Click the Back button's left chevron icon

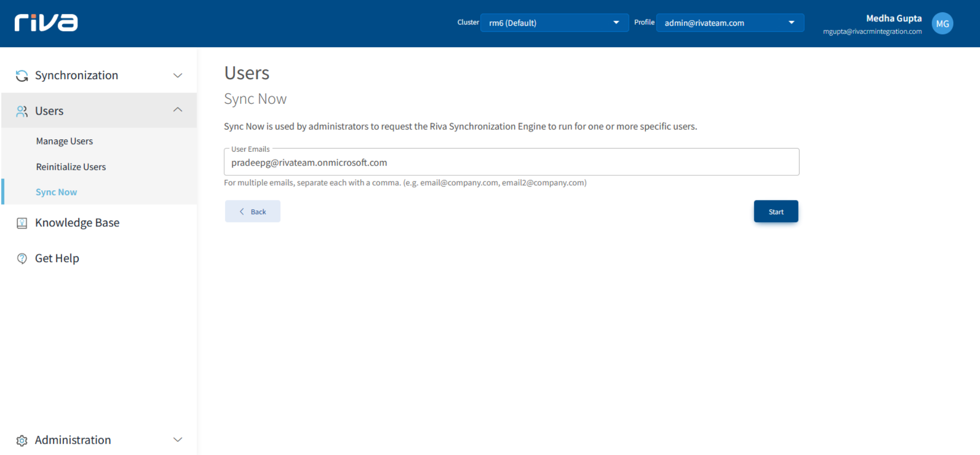[242, 211]
